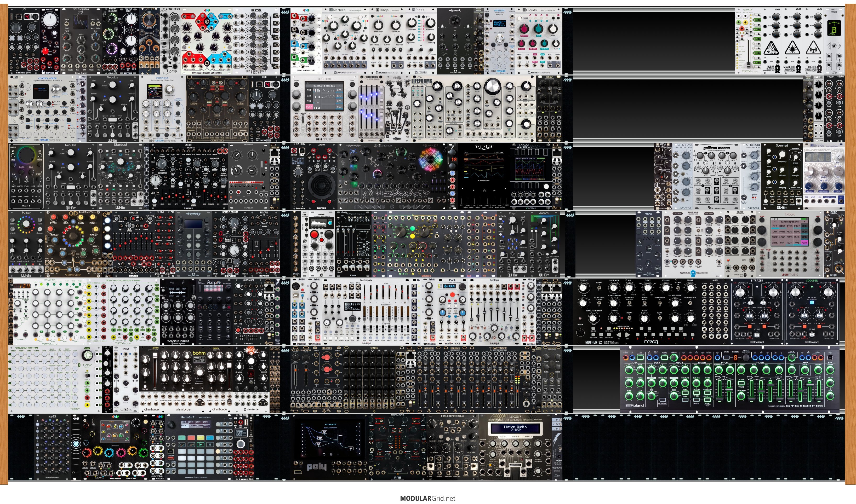Image resolution: width=856 pixels, height=504 pixels.
Task: Click the HOME button on toolbox
Action: 297,85
